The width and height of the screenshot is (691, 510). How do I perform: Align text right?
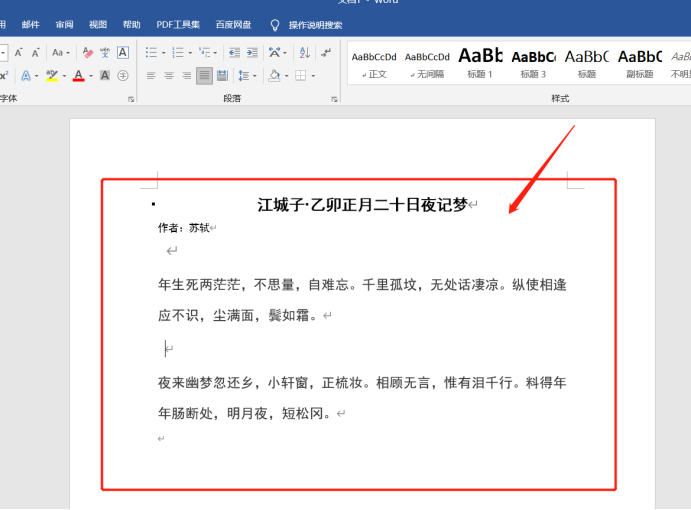point(187,76)
